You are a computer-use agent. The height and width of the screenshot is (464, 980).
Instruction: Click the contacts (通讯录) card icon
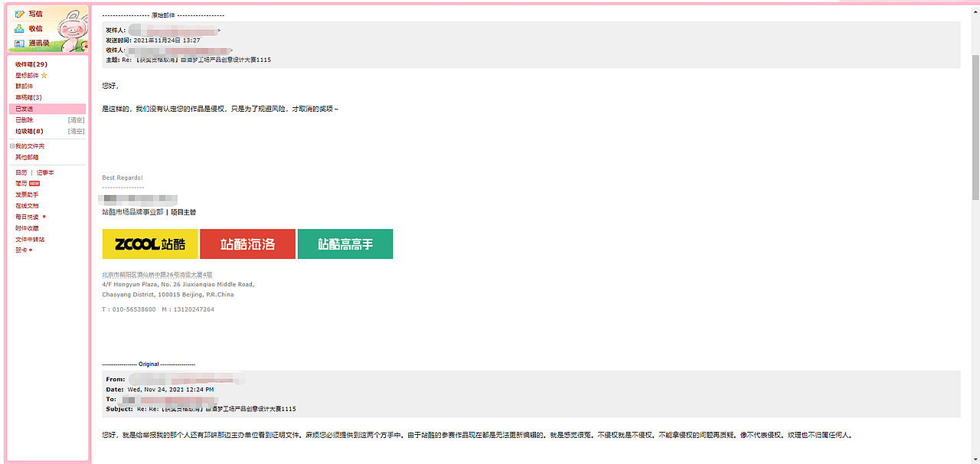(x=20, y=43)
